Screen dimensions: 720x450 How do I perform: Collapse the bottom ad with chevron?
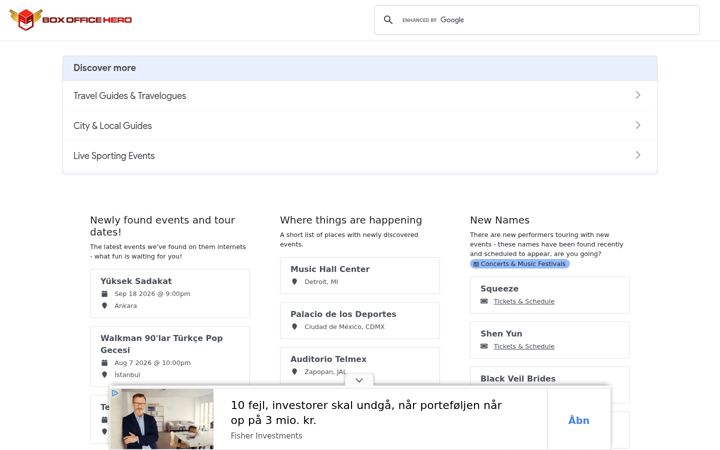359,380
